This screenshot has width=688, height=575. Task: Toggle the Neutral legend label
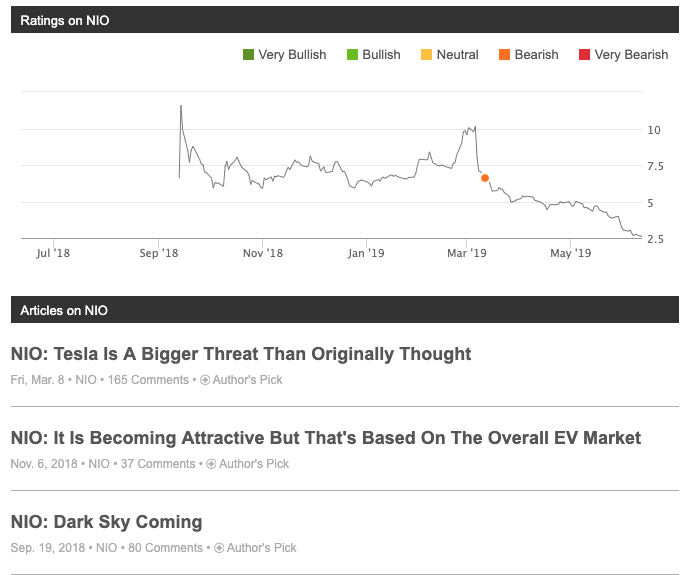[x=457, y=55]
